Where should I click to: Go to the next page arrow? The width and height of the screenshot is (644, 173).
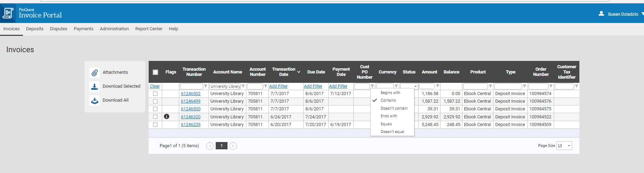pos(233,146)
